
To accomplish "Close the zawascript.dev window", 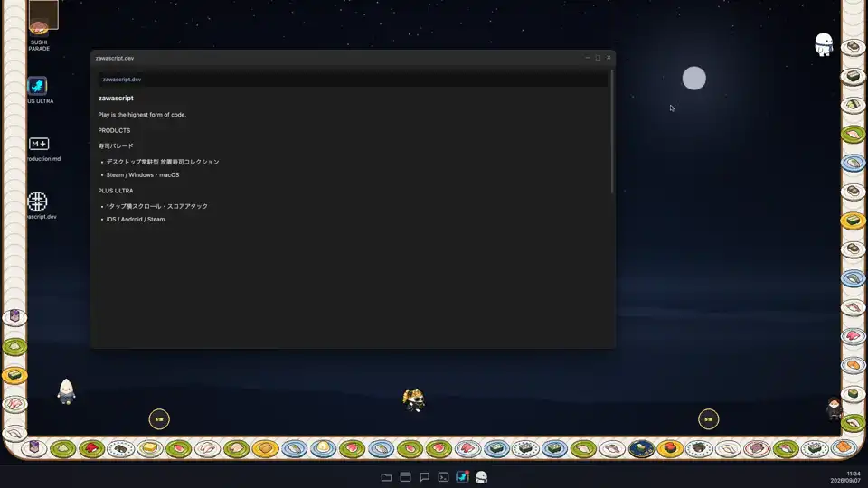I will pyautogui.click(x=609, y=58).
